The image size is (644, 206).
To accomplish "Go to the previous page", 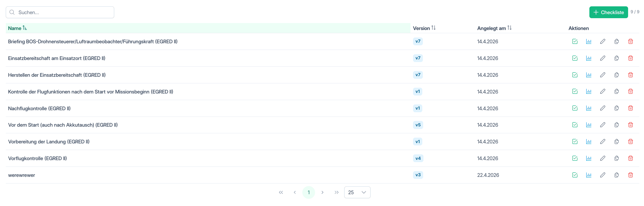I will click(x=295, y=192).
